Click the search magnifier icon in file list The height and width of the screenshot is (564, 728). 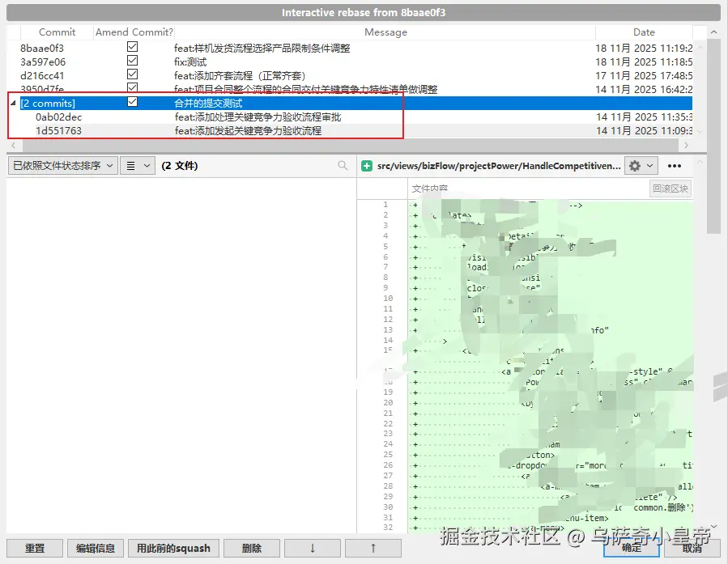(x=343, y=166)
